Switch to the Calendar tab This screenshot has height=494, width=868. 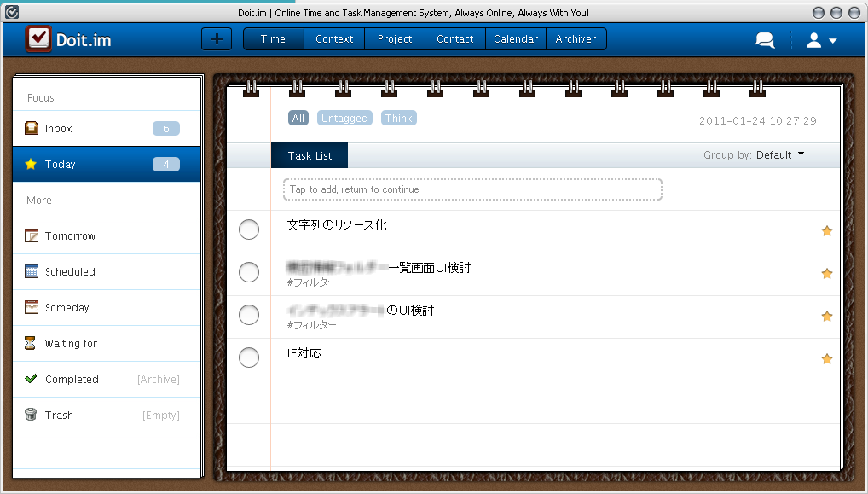516,38
